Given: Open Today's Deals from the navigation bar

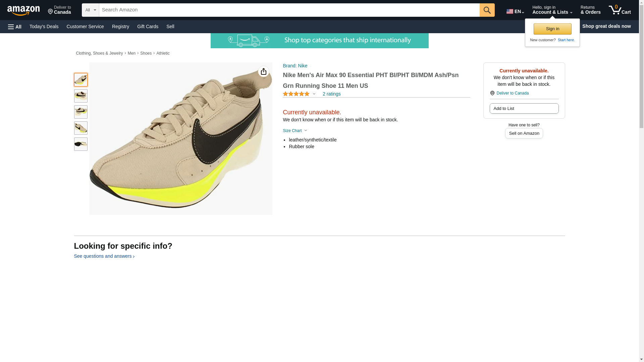Looking at the screenshot, I should click(x=44, y=26).
